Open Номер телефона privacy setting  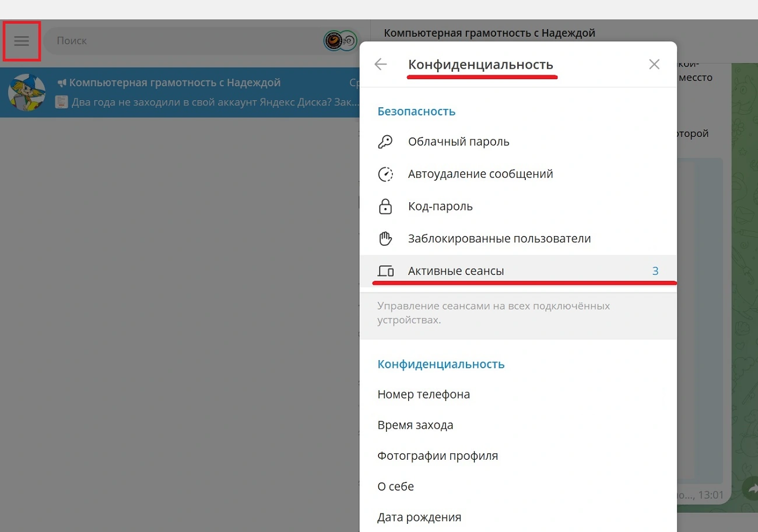click(x=518, y=394)
